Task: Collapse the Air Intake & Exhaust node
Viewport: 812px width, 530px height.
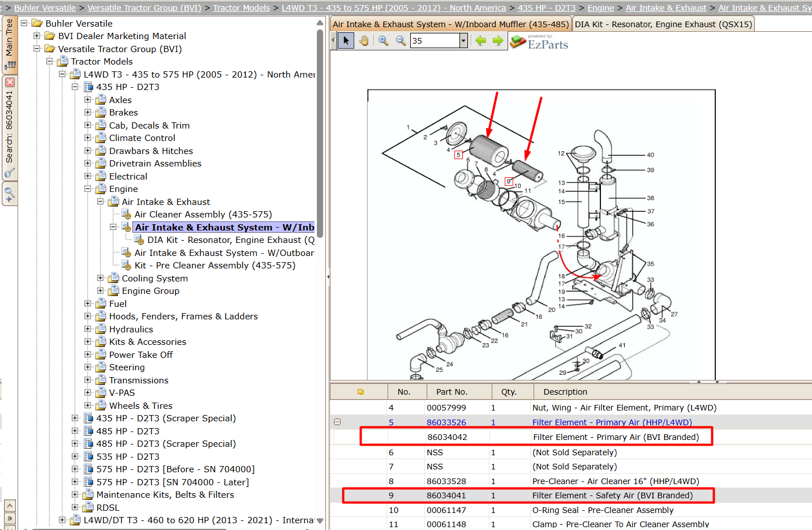Action: click(x=100, y=202)
